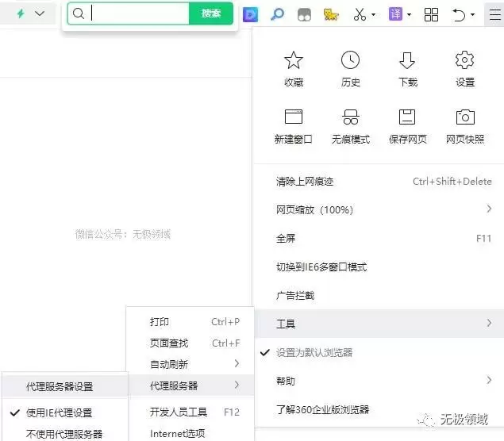Select 使用IE代理设置 checked option
The width and height of the screenshot is (504, 441).
click(65, 412)
